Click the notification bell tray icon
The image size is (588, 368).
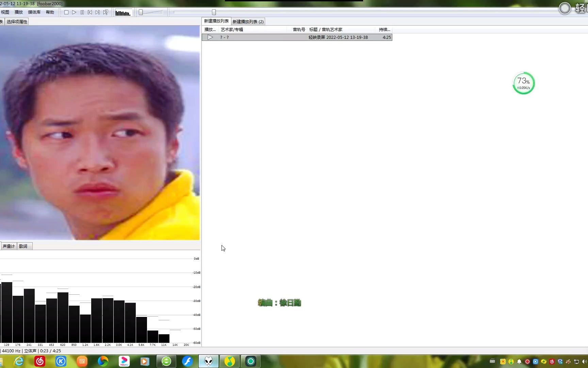[x=519, y=362]
